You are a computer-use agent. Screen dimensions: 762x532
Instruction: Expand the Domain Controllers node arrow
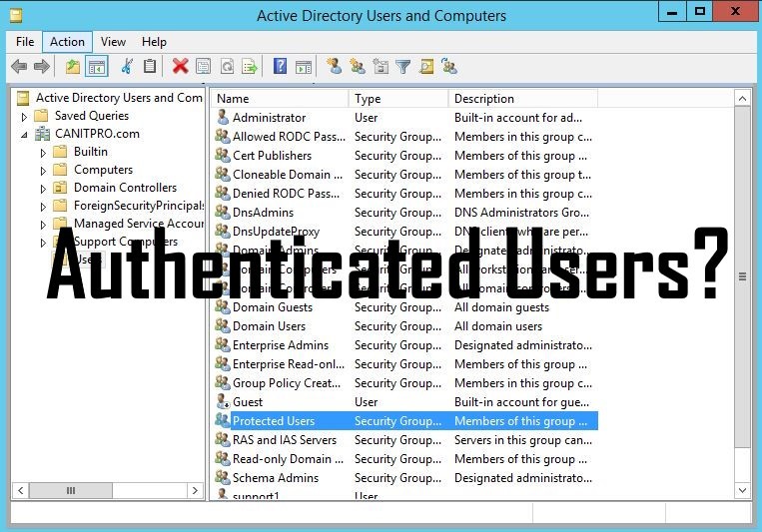point(43,189)
